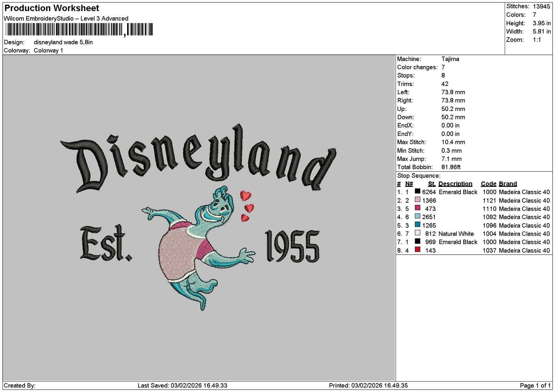
Task: Click the 'Color changes:' label
Action: (x=417, y=68)
